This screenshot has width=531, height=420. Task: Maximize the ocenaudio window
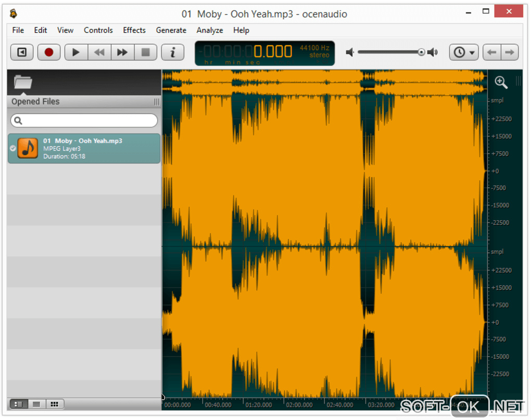pos(486,11)
